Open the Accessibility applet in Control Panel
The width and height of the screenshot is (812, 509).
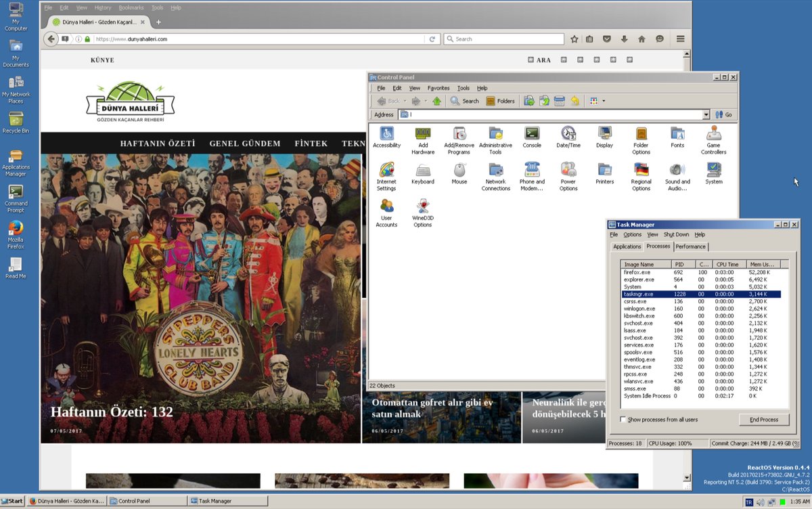tap(386, 137)
